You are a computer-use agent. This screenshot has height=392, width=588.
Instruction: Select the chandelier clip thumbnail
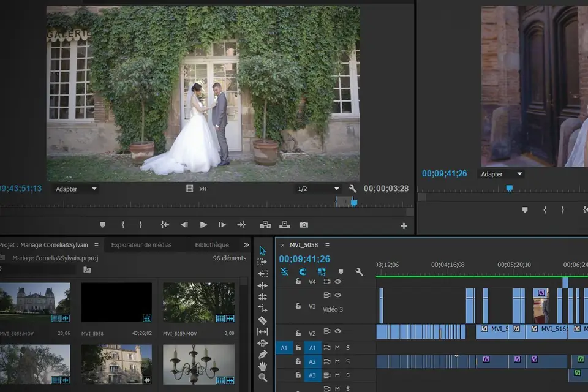tap(198, 364)
